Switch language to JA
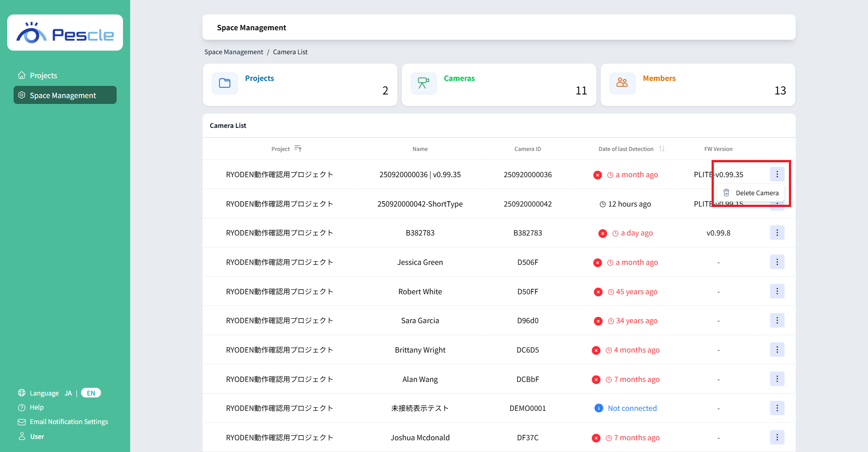This screenshot has height=452, width=868. point(68,393)
